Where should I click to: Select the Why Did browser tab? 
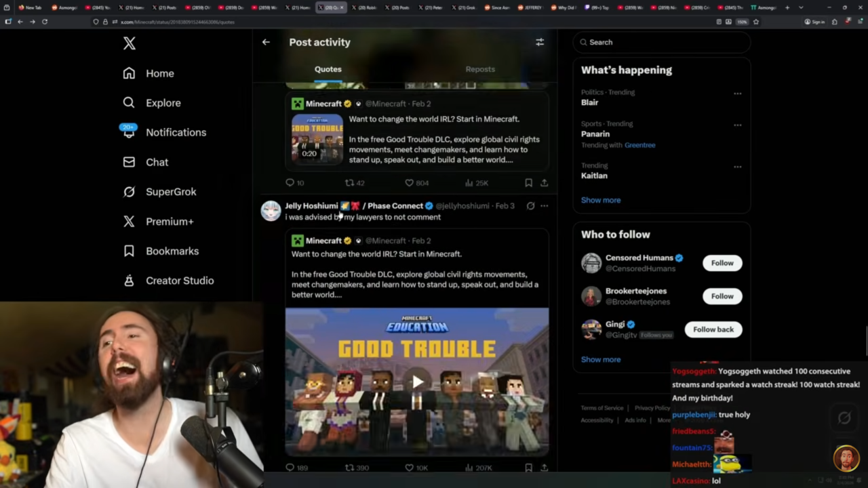pos(565,7)
